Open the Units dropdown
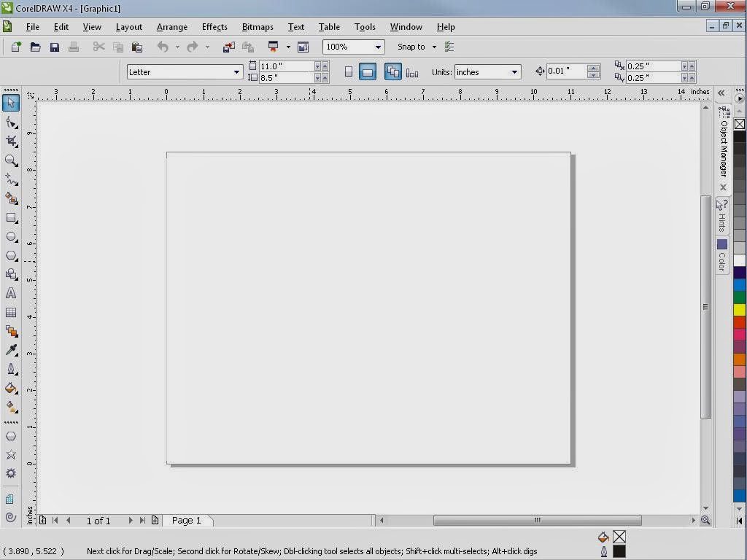The width and height of the screenshot is (747, 560). (x=515, y=71)
